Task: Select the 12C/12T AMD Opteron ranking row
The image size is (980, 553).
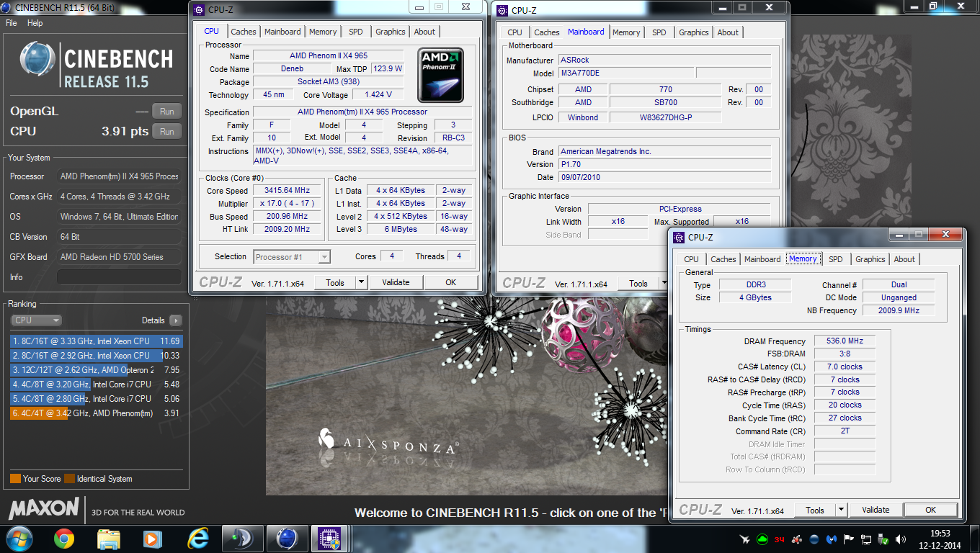Action: coord(97,370)
